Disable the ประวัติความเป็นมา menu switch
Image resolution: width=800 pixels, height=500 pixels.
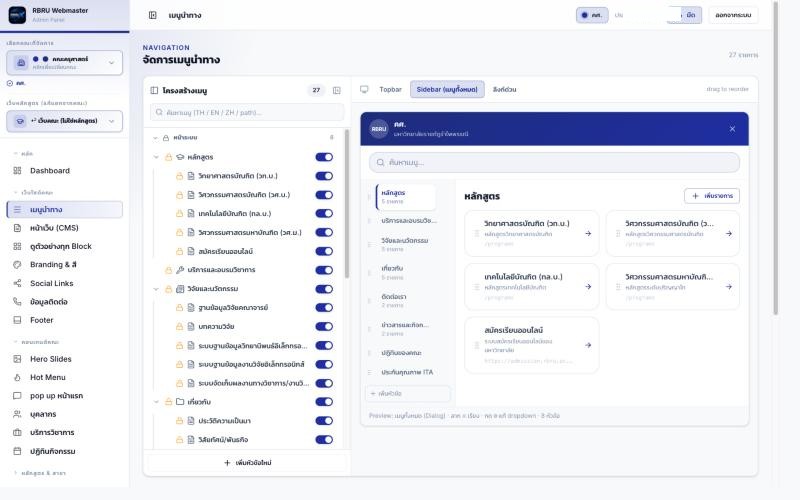[x=324, y=421]
